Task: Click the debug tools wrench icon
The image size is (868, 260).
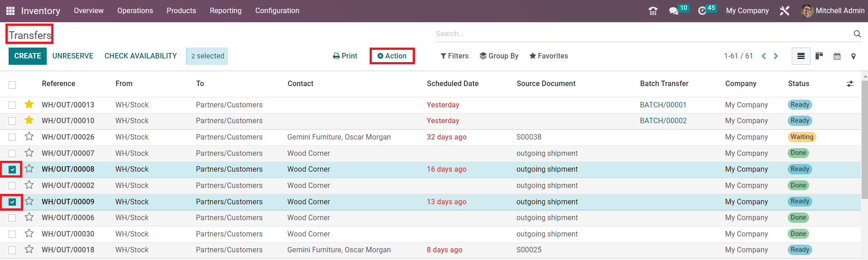Action: click(x=785, y=11)
